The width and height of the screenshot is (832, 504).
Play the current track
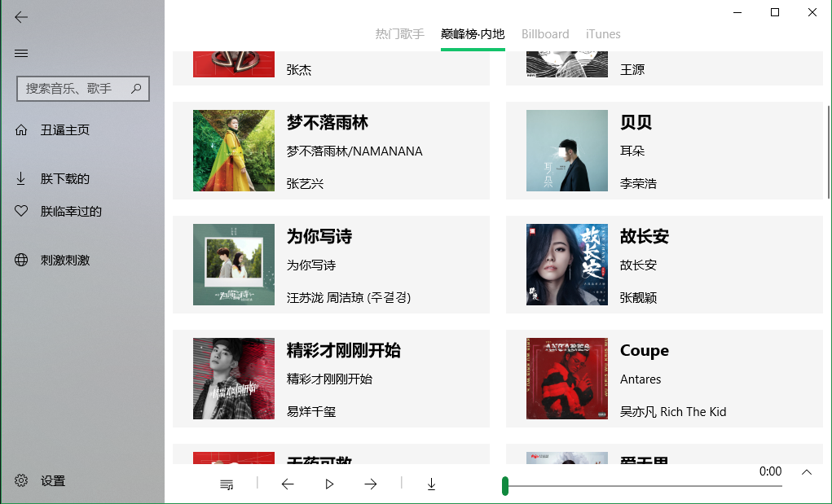click(x=329, y=484)
